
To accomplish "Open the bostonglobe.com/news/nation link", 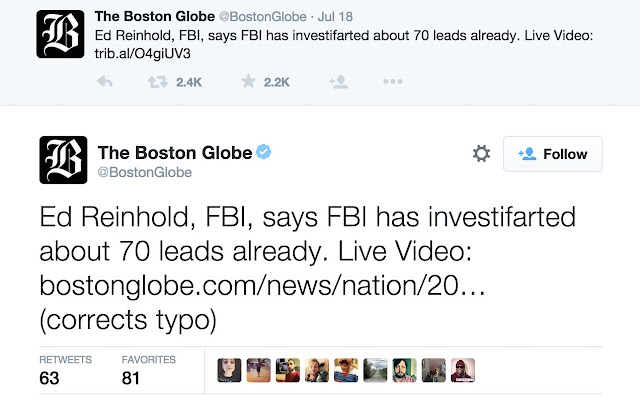I will (x=262, y=285).
